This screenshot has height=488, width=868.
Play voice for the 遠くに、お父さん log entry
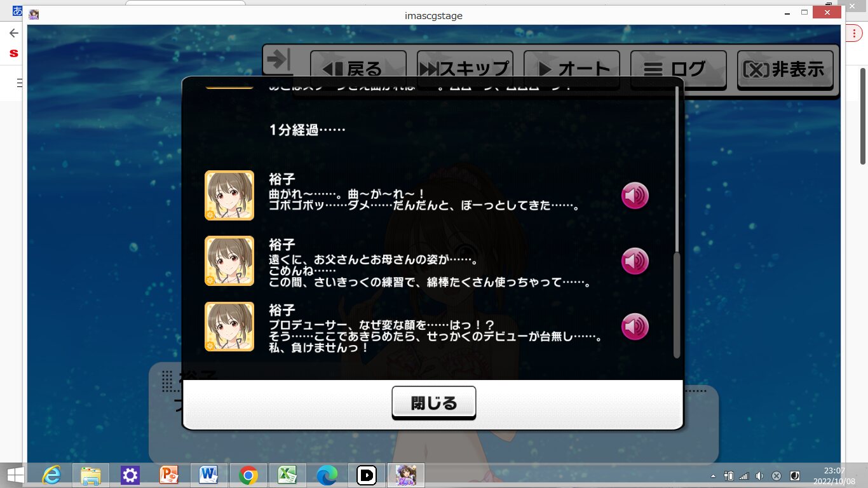pyautogui.click(x=635, y=261)
